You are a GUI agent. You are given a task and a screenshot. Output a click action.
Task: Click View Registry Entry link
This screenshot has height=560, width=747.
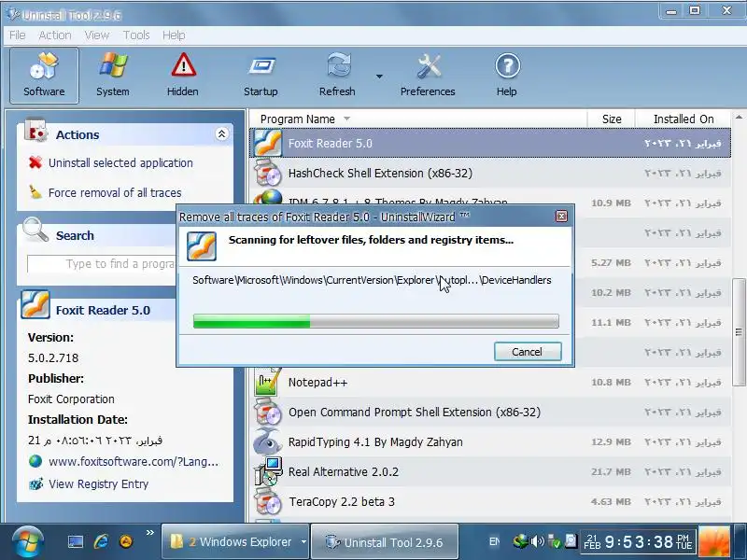(x=99, y=483)
